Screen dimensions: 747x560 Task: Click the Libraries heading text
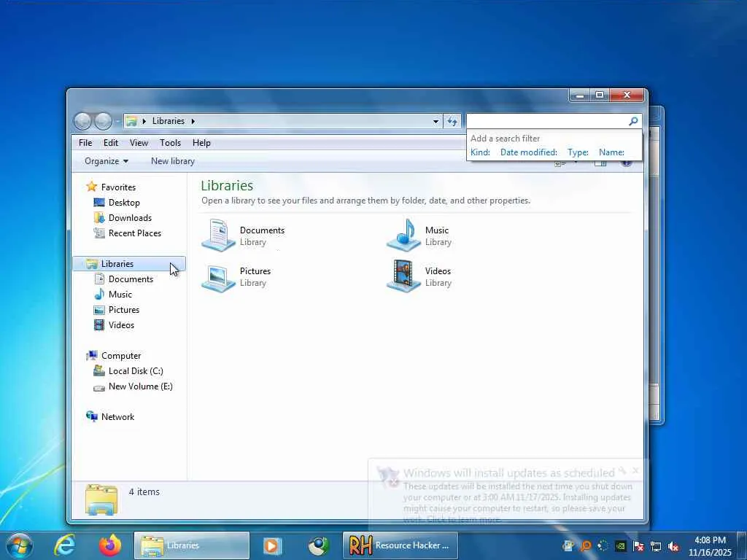tap(227, 186)
